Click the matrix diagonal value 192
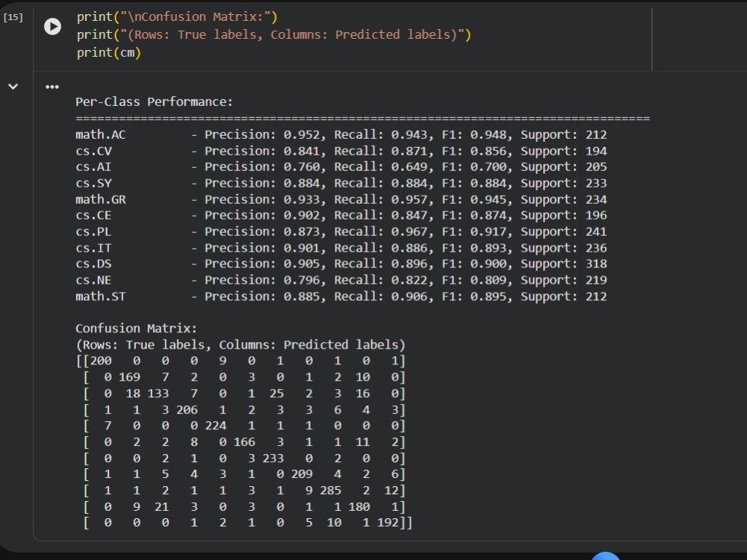This screenshot has width=747, height=560. click(387, 523)
